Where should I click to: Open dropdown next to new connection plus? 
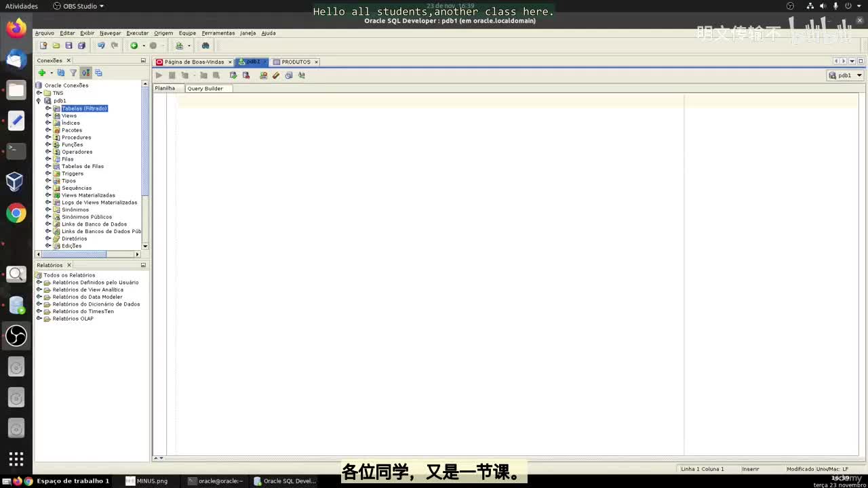click(x=51, y=73)
